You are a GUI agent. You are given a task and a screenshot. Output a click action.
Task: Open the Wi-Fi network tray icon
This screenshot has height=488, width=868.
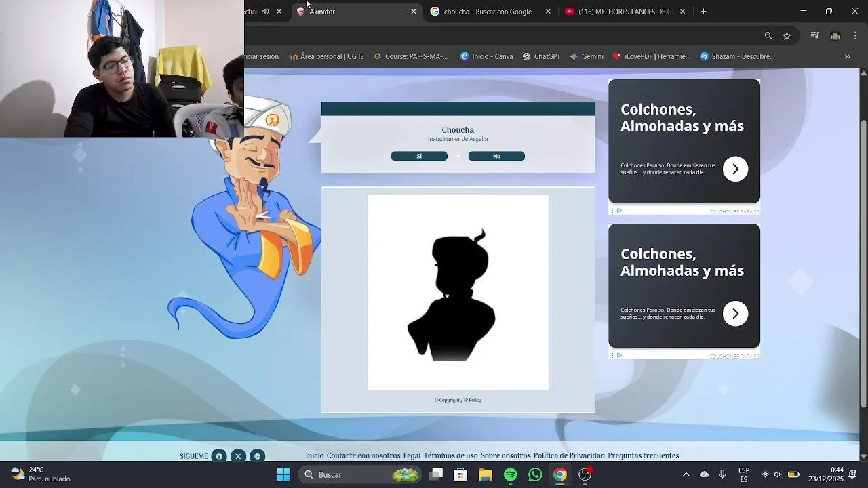point(765,474)
